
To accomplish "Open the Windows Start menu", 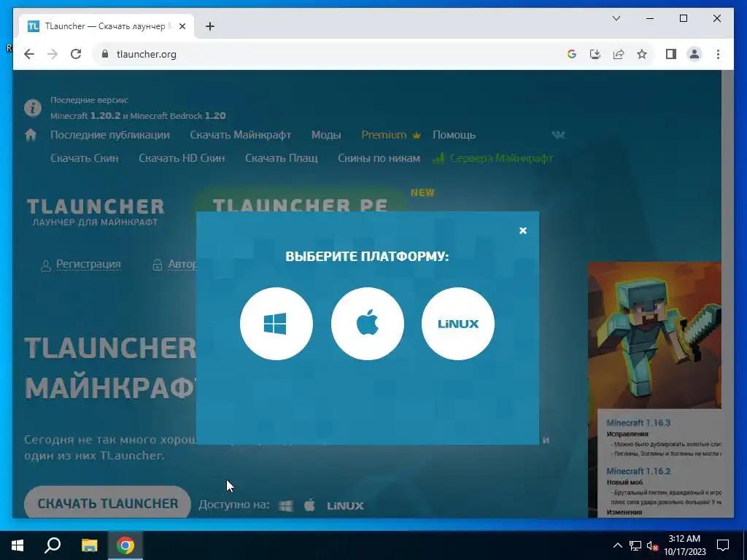I will 18,545.
